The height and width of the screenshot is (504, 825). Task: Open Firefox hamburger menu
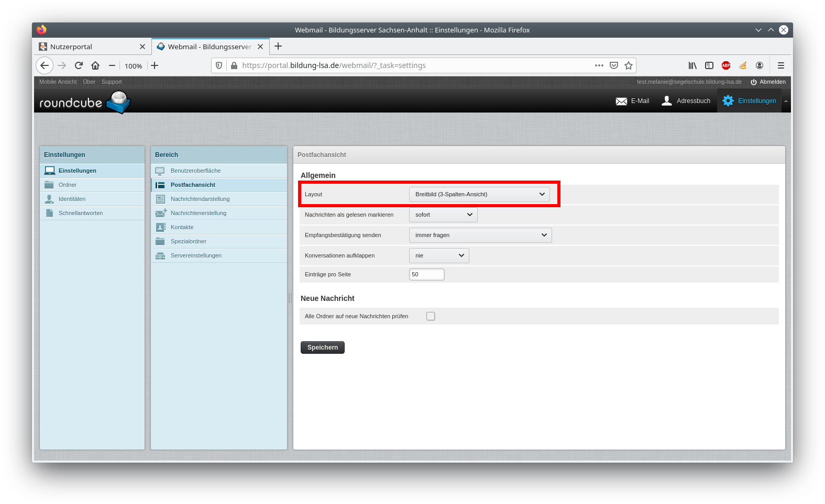tap(781, 65)
